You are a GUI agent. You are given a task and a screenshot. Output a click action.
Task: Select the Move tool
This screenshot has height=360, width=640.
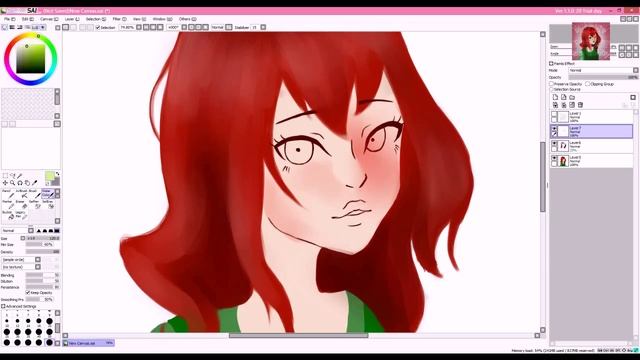5,183
